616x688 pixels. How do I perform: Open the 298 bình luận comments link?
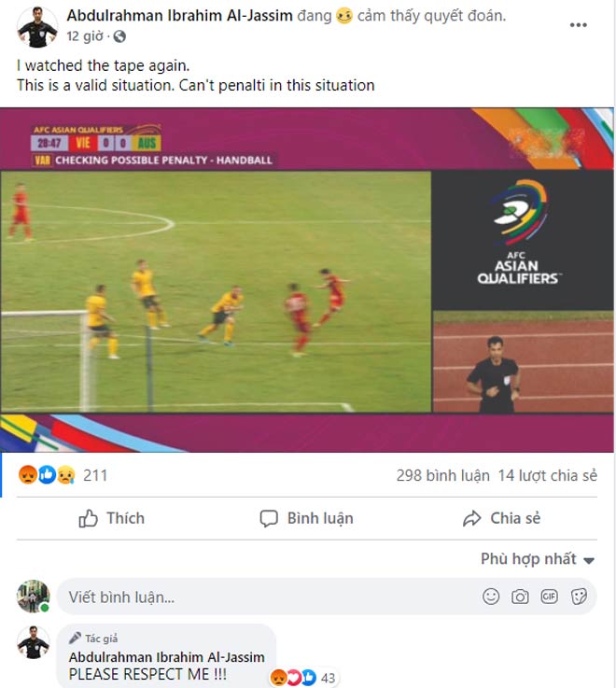[442, 476]
